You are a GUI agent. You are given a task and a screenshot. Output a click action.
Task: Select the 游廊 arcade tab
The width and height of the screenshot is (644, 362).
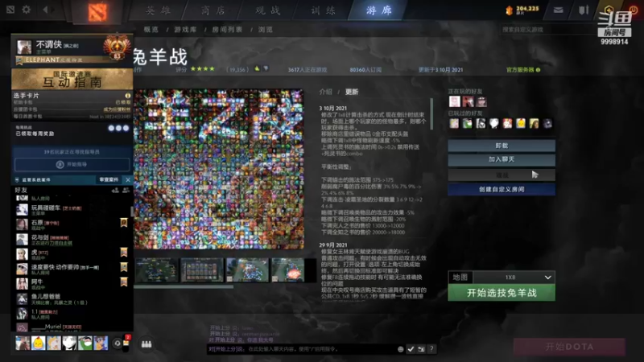pyautogui.click(x=378, y=10)
